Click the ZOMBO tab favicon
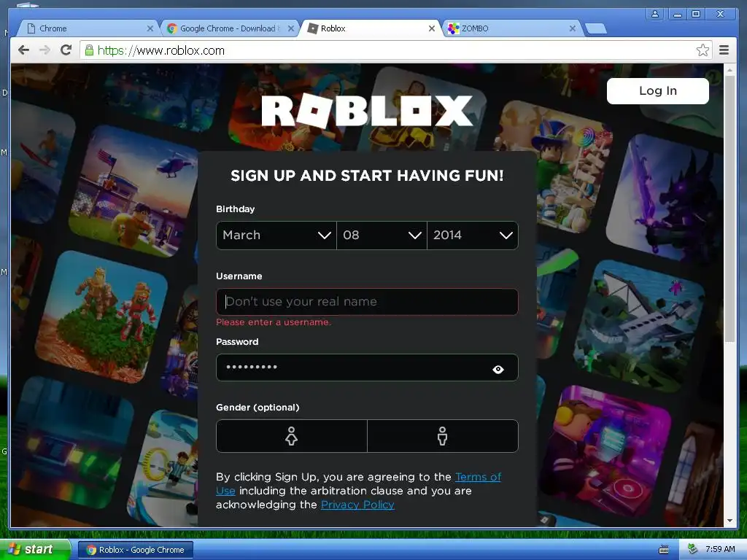 point(453,28)
